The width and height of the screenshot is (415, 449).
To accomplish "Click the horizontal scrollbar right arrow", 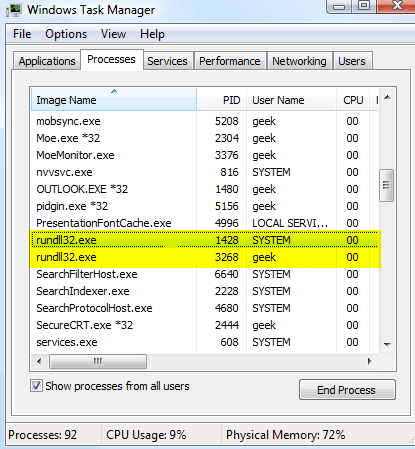I will pos(369,361).
